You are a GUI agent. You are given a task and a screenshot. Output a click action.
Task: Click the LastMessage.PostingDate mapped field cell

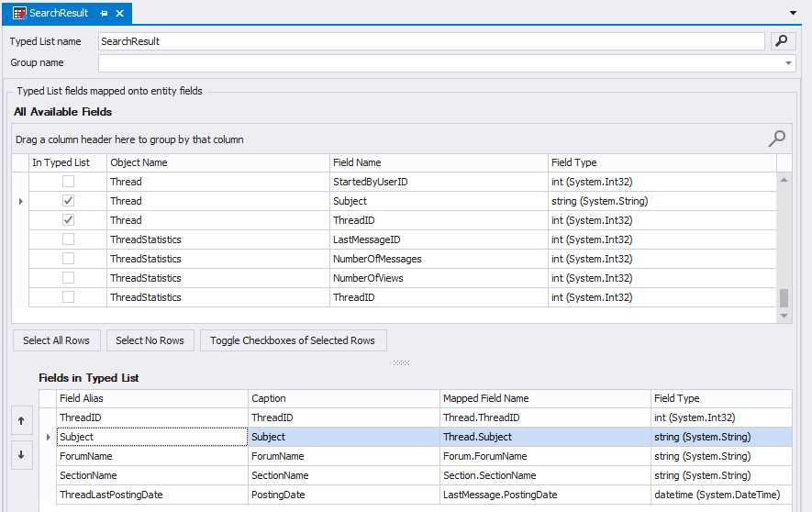point(545,495)
